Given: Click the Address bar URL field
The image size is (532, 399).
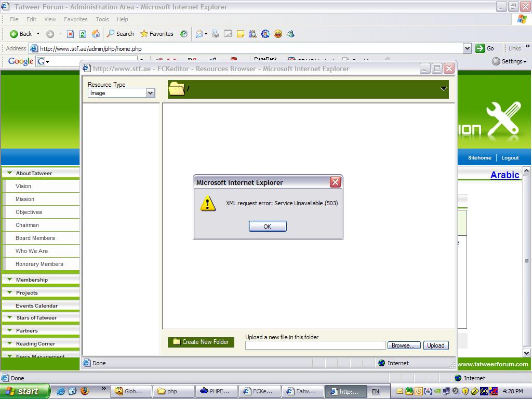Looking at the screenshot, I should 250,48.
